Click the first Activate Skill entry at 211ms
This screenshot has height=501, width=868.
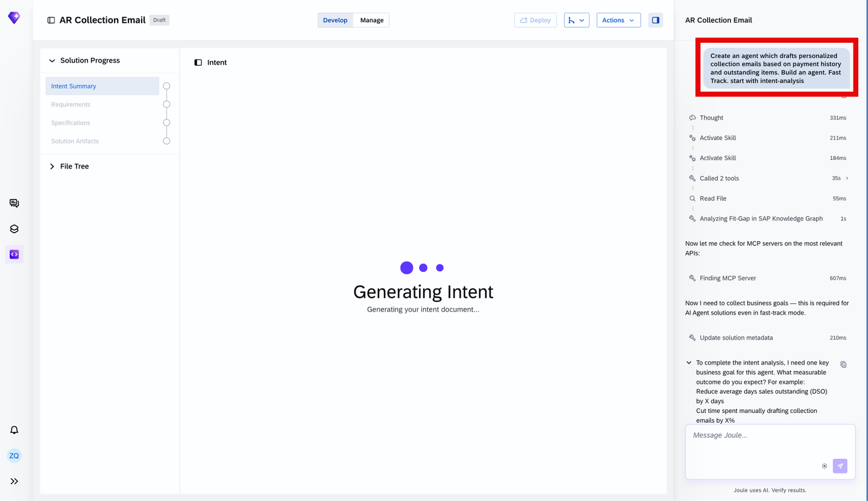tap(768, 138)
